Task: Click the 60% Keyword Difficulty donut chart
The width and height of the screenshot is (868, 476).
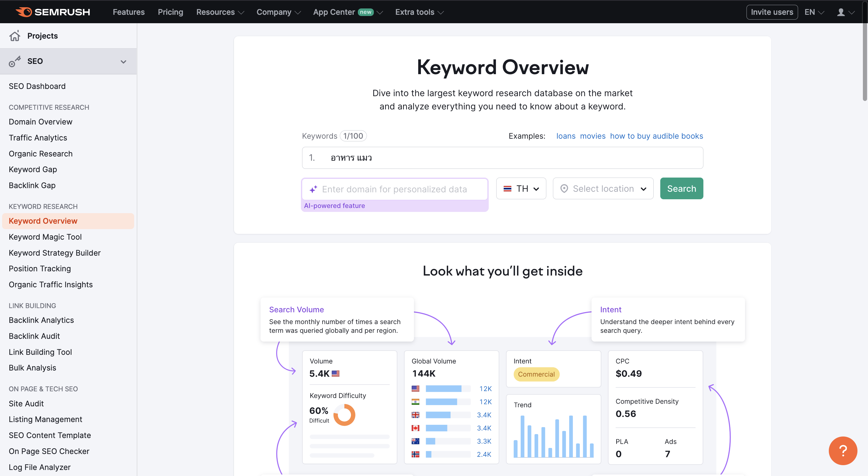Action: coord(344,415)
